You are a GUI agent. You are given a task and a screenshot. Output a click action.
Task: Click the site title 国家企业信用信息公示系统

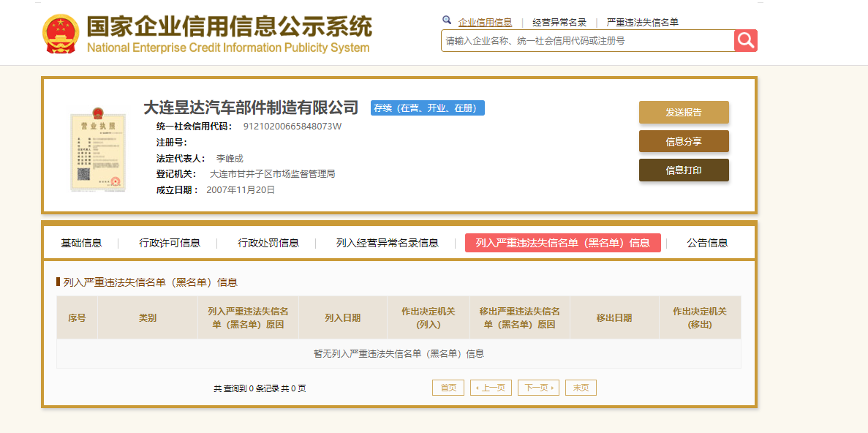point(230,26)
